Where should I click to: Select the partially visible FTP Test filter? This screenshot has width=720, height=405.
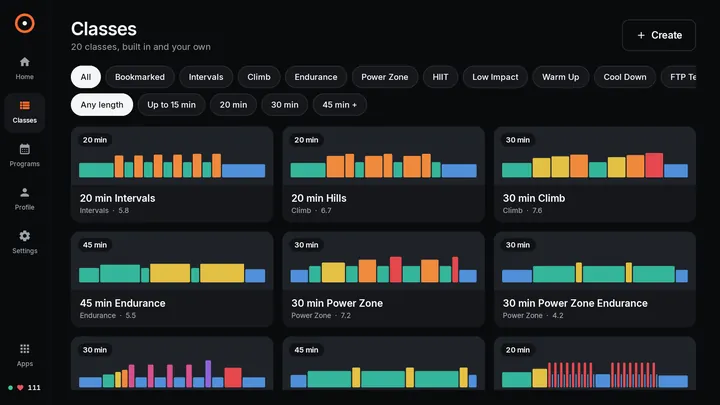pos(679,77)
